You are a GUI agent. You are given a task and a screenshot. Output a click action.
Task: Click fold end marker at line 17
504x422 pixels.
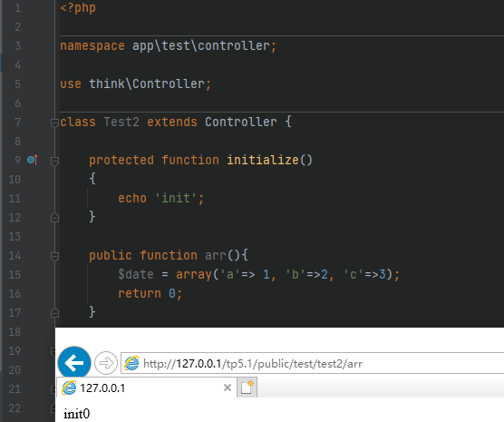pyautogui.click(x=54, y=313)
